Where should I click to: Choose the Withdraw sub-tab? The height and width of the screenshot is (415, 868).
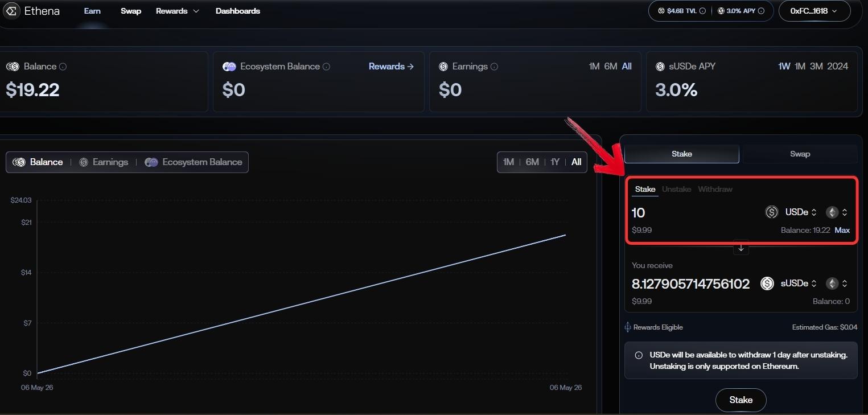click(x=715, y=190)
